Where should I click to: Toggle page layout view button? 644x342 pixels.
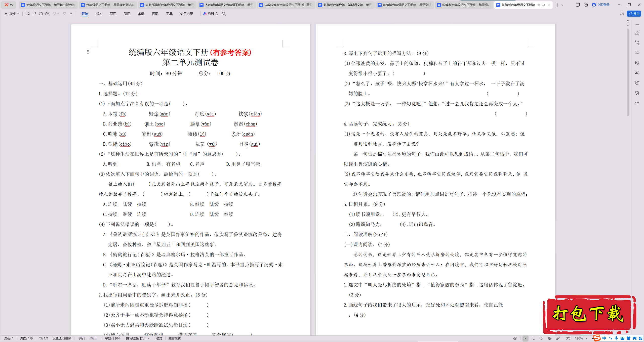pyautogui.click(x=525, y=338)
